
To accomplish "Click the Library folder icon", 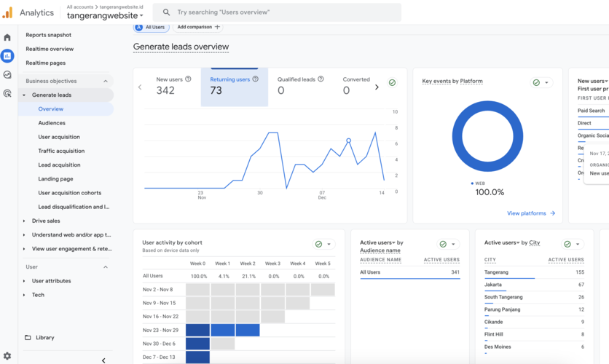I will tap(28, 338).
